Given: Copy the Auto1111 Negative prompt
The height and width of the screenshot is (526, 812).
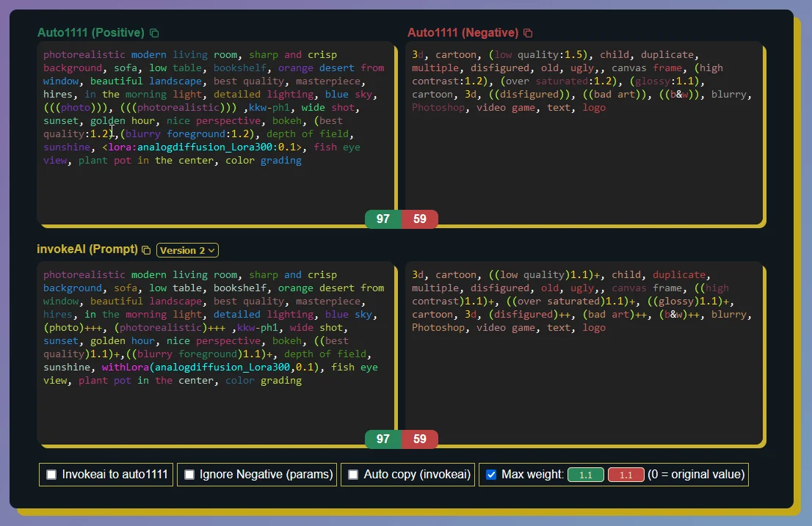Looking at the screenshot, I should coord(528,33).
